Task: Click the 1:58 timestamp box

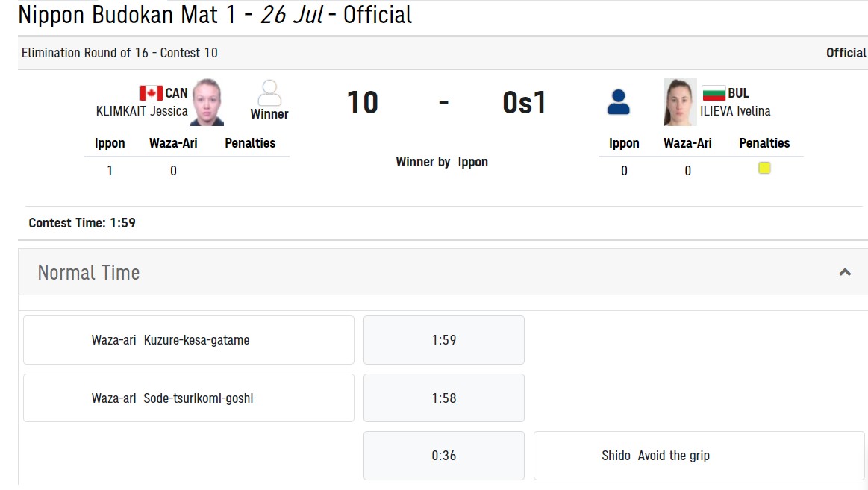Action: [444, 398]
